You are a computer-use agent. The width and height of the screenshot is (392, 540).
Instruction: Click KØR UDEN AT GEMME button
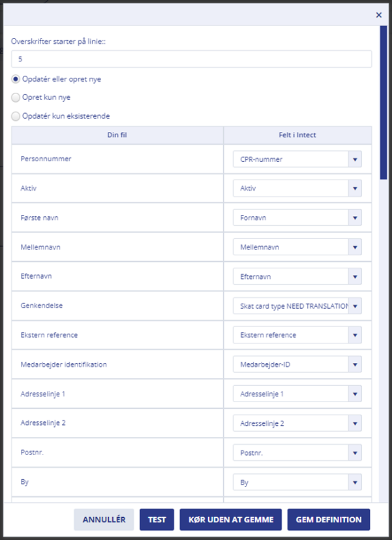pyautogui.click(x=231, y=519)
